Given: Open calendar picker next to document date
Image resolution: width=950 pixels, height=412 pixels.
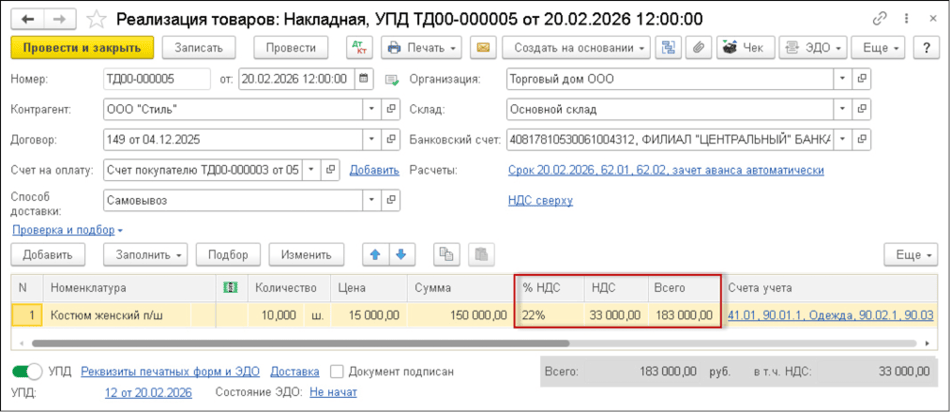Looking at the screenshot, I should point(363,79).
